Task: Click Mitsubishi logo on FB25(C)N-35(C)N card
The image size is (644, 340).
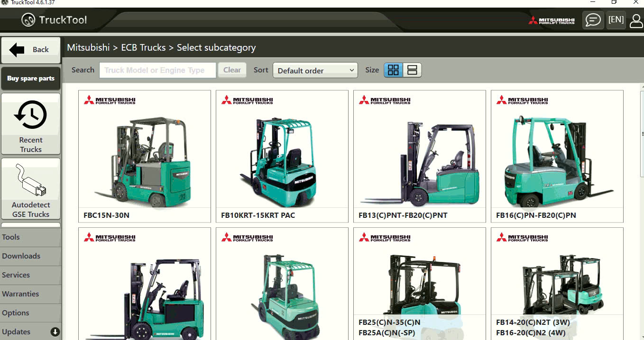Action: click(x=385, y=238)
